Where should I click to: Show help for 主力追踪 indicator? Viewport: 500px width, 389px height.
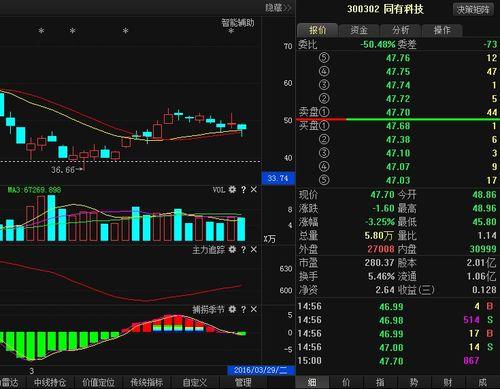point(243,250)
